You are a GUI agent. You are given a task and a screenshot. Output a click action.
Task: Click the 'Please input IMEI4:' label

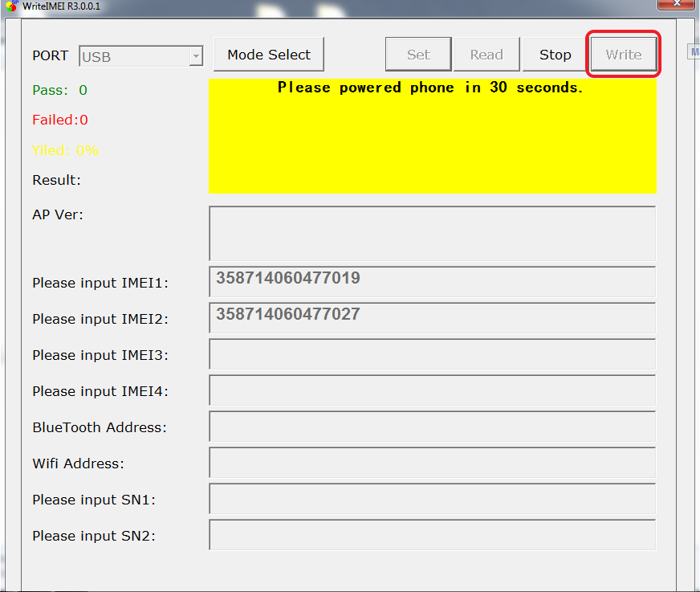(100, 391)
